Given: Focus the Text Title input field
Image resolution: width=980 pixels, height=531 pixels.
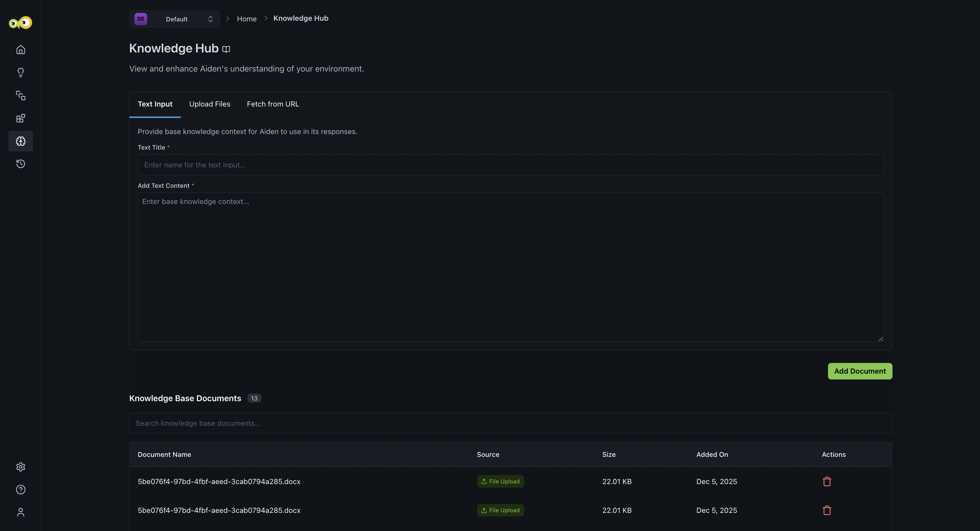Looking at the screenshot, I should point(510,165).
